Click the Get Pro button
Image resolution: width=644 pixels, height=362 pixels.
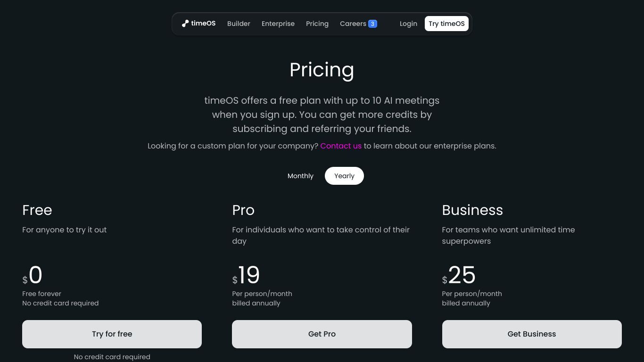(322, 334)
